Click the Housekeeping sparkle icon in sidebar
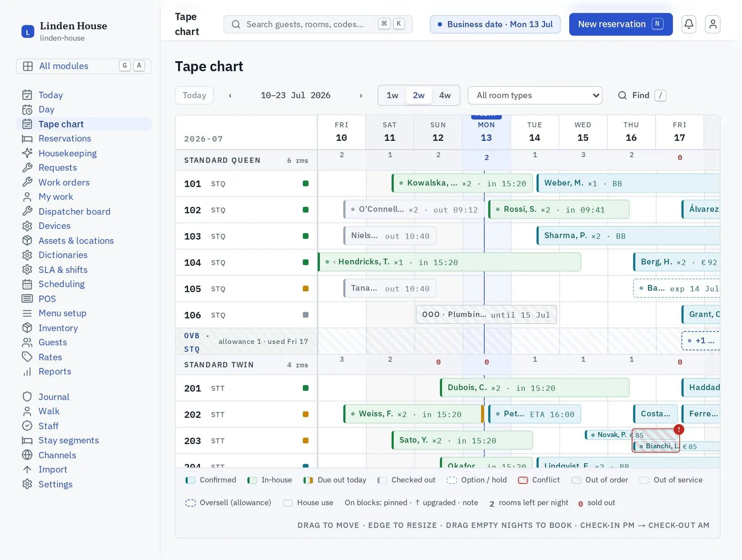Screen dimensions: 742x560 click(x=27, y=153)
